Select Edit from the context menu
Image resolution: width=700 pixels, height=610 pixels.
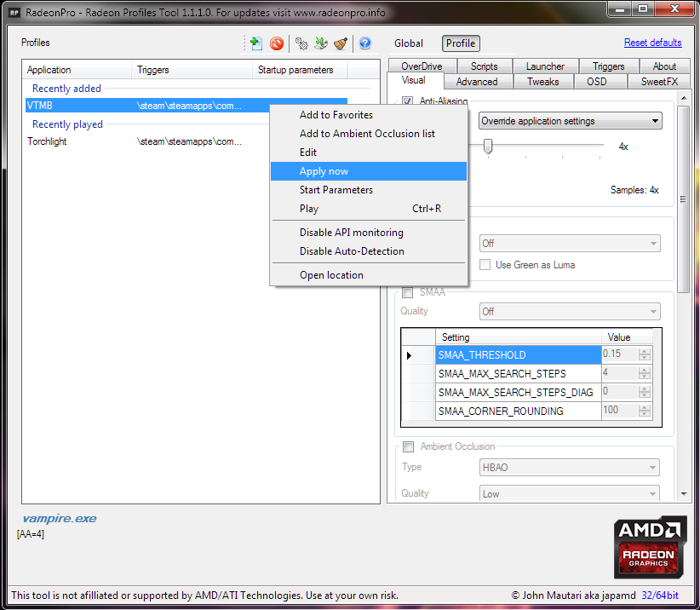point(308,152)
